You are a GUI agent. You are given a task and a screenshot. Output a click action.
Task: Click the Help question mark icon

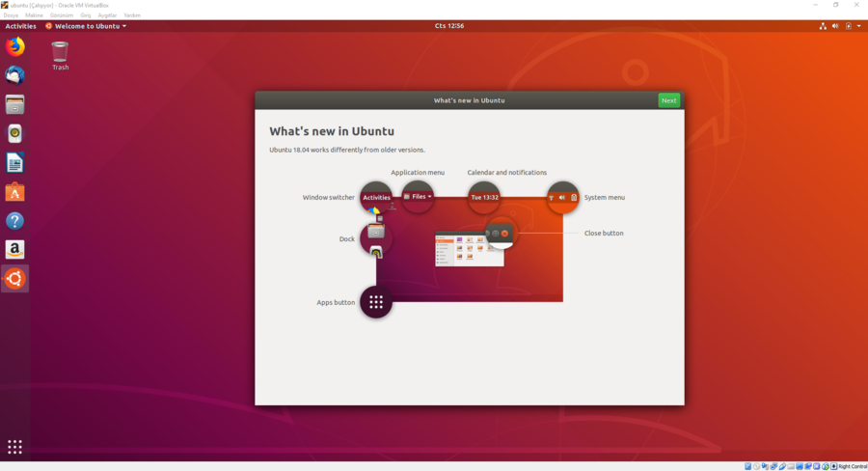coord(14,221)
